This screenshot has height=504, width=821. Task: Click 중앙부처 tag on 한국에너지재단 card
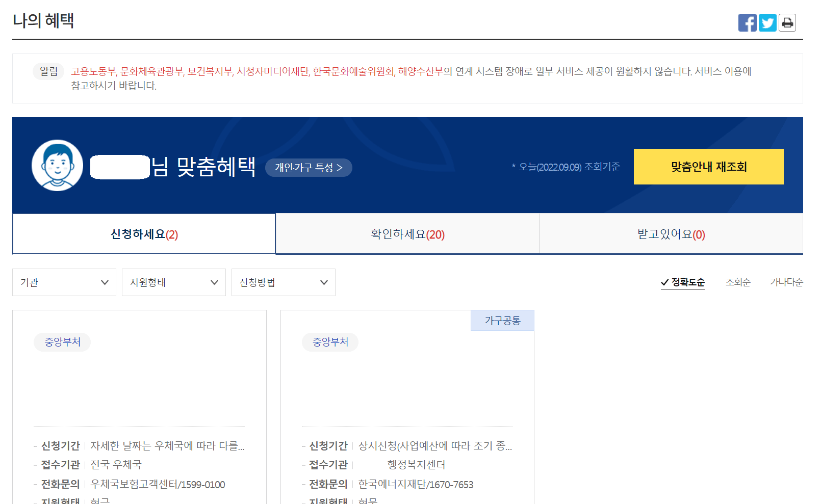click(330, 342)
